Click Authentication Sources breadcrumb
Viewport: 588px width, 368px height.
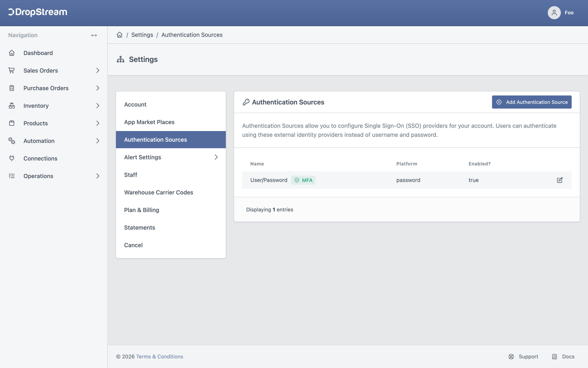[192, 35]
